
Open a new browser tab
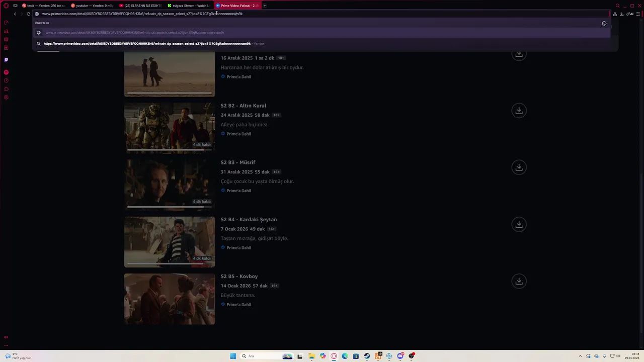coord(265,6)
